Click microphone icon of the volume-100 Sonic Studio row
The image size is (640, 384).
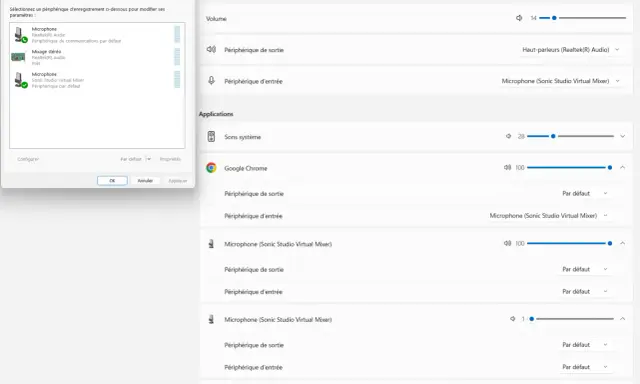(x=211, y=244)
